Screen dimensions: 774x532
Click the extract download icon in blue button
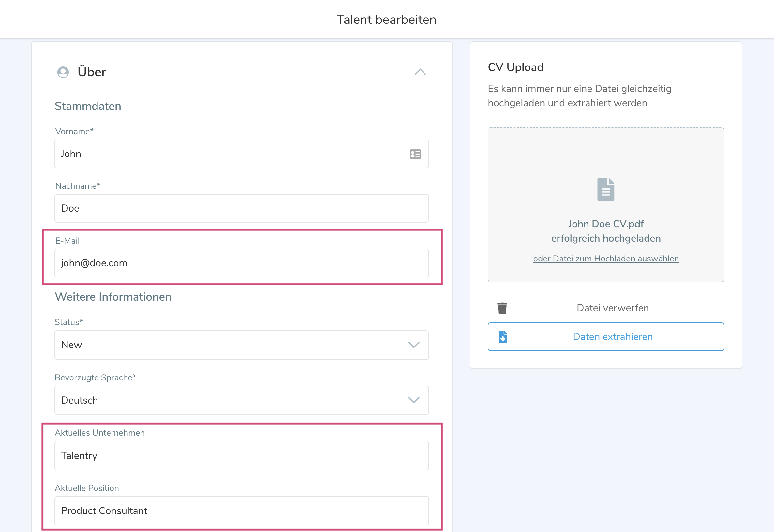pos(503,337)
